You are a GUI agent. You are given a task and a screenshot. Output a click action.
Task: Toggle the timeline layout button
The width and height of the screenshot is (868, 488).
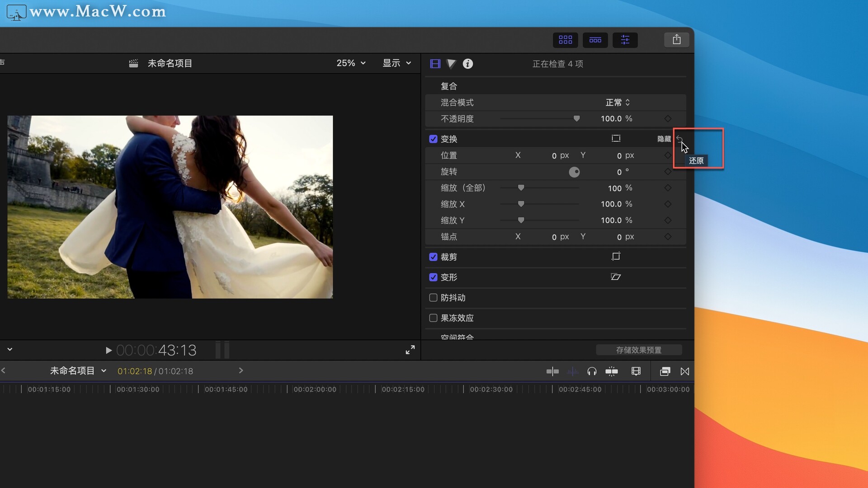coord(595,40)
